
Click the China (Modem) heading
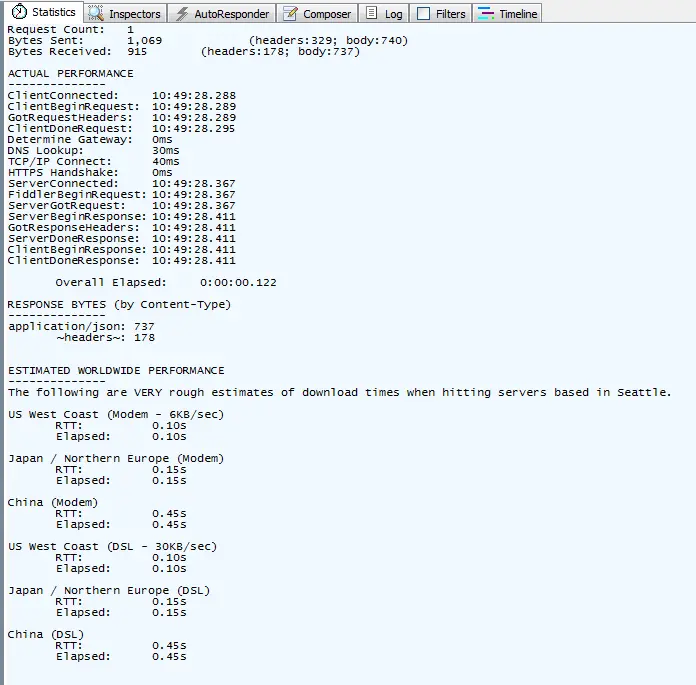(53, 503)
